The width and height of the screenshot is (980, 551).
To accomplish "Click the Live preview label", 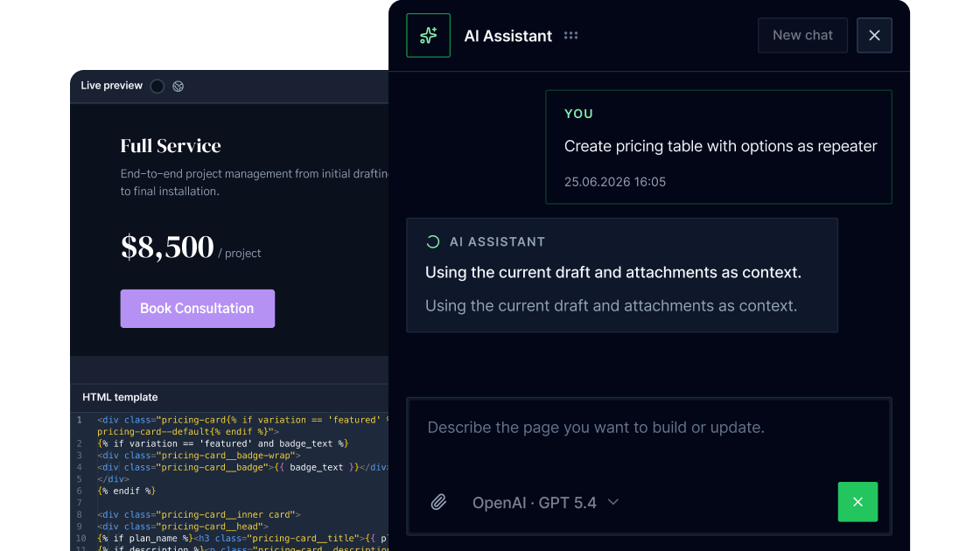I will coord(111,86).
